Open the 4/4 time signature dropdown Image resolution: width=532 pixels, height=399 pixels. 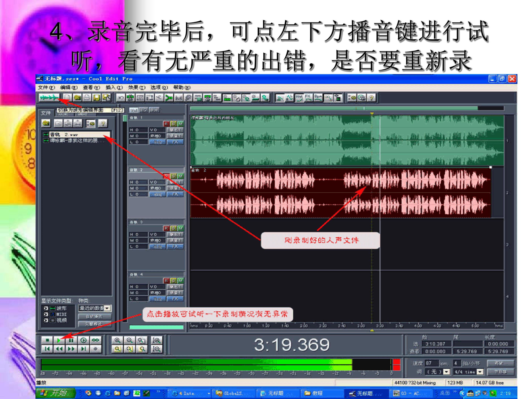coord(480,372)
